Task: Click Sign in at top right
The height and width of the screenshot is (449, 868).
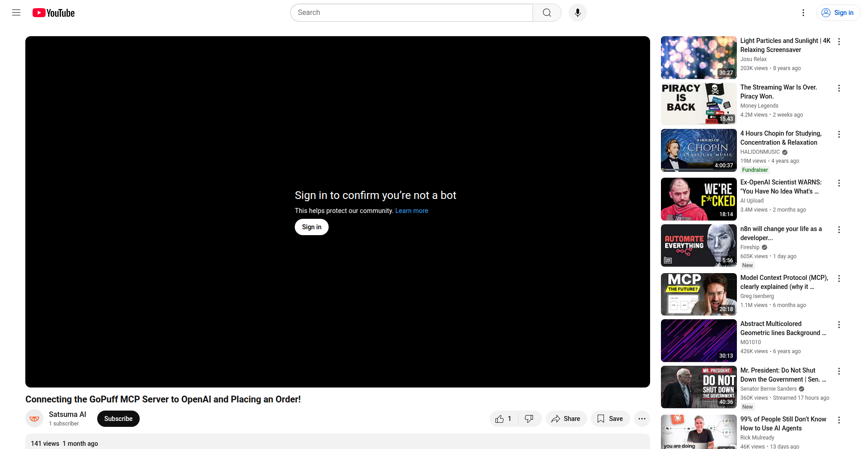Action: [x=838, y=13]
